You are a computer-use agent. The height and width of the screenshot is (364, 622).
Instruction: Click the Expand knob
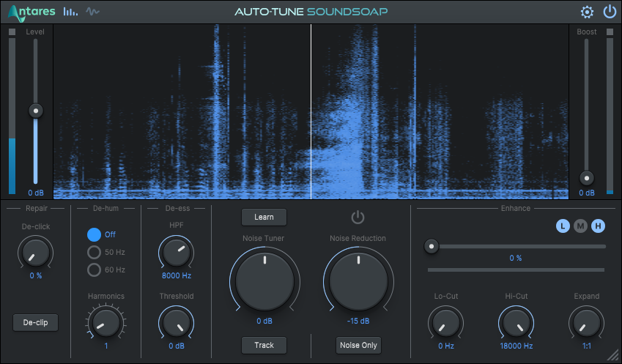(x=586, y=323)
